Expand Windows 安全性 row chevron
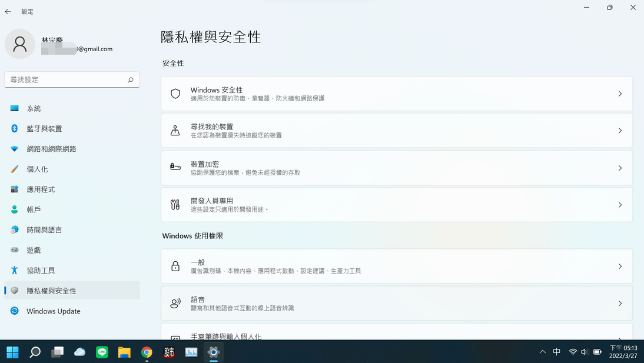 (620, 94)
